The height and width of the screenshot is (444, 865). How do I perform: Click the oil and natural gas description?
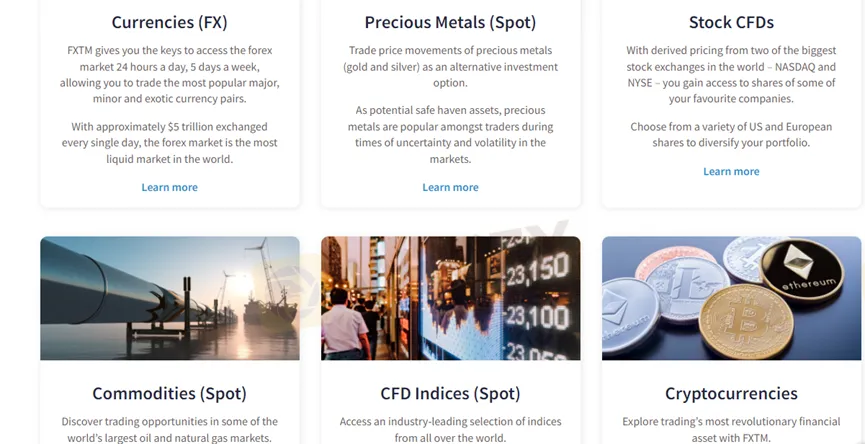click(169, 430)
